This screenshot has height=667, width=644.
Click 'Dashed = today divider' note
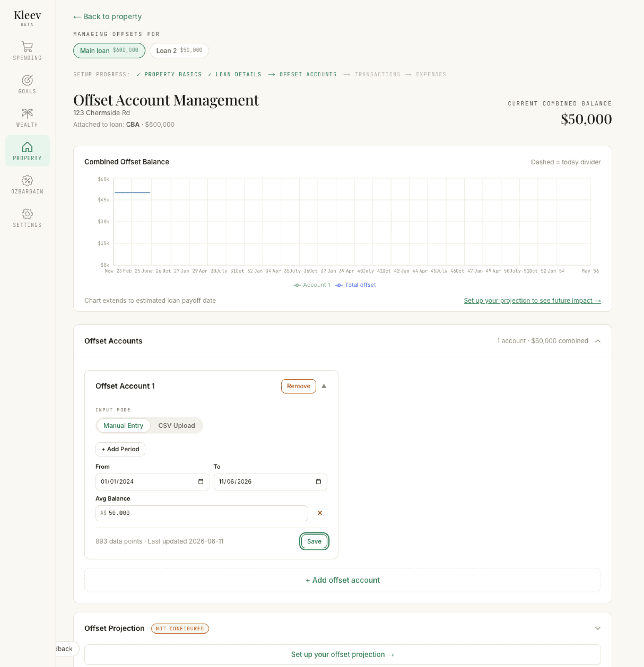click(x=566, y=162)
